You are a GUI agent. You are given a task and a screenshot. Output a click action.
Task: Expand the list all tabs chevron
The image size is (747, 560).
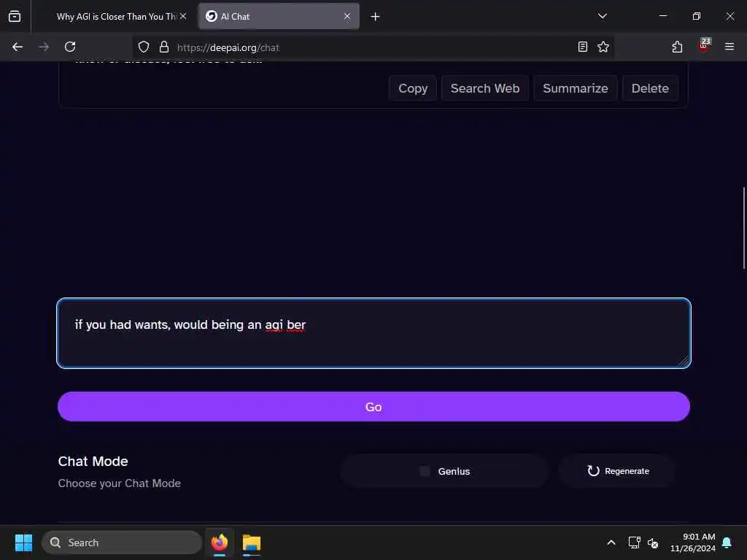[602, 16]
